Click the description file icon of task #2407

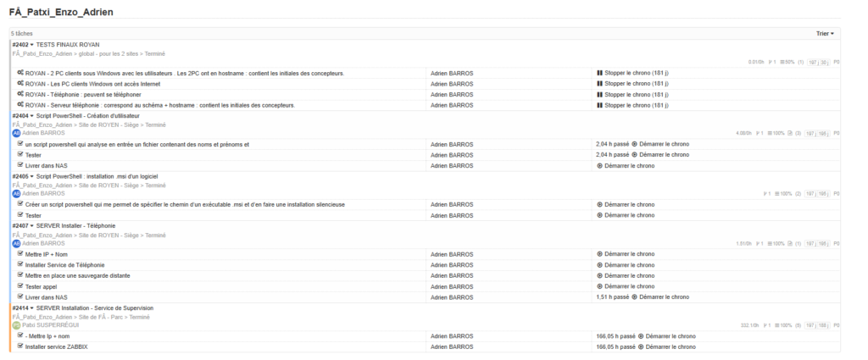point(790,244)
